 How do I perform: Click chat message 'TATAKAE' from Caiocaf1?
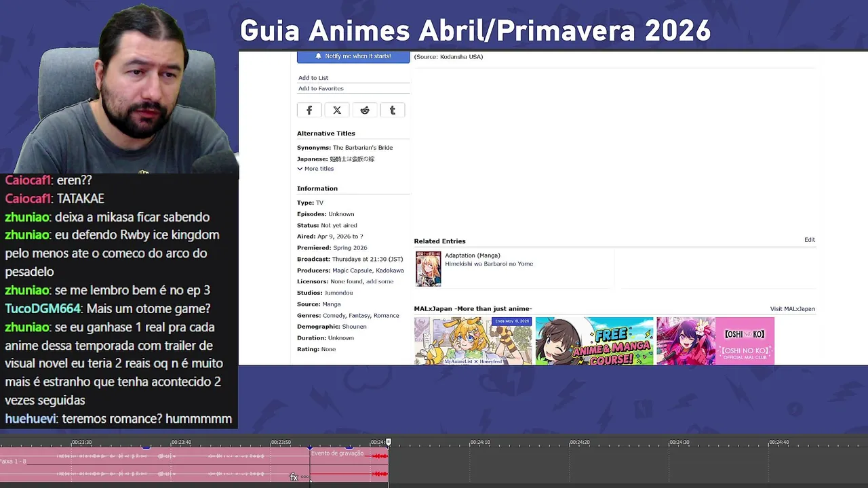[x=80, y=199]
